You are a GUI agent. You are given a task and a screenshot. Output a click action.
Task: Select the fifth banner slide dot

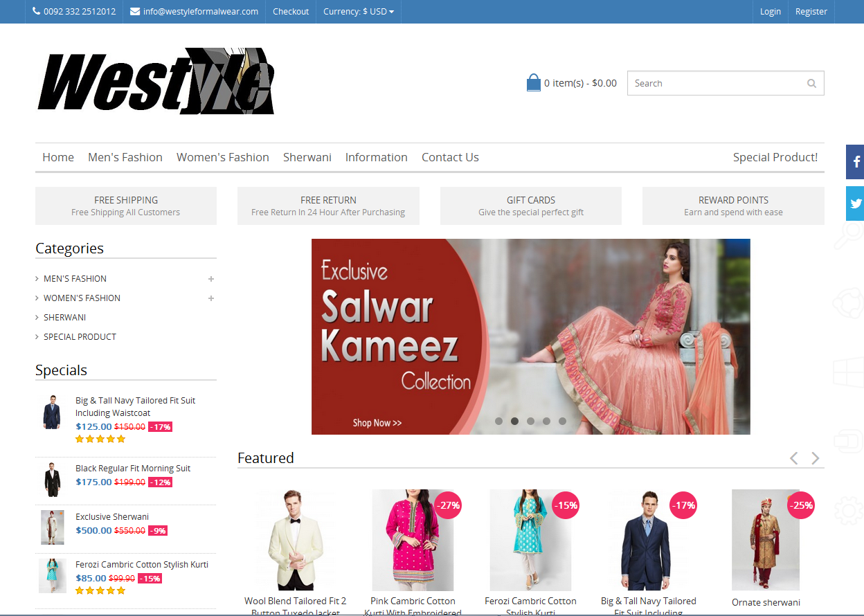[562, 421]
